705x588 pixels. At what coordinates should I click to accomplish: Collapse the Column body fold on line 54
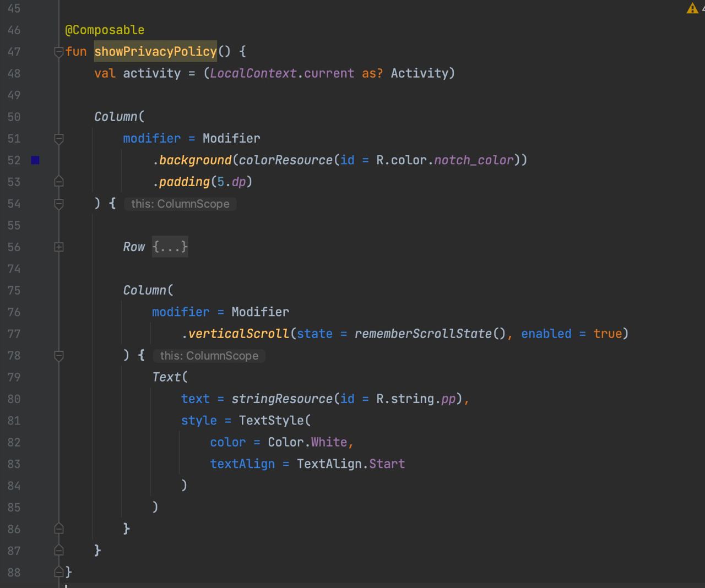click(59, 204)
